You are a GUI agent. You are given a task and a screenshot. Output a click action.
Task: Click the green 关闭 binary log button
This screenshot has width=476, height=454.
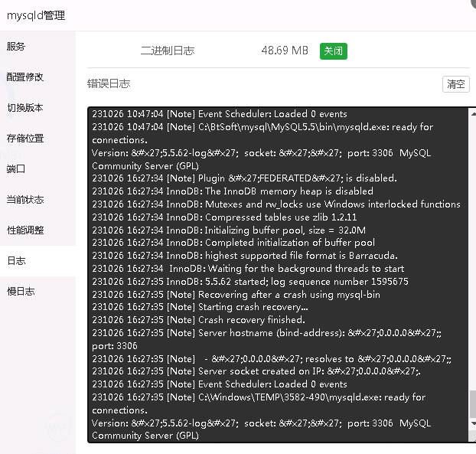click(334, 51)
